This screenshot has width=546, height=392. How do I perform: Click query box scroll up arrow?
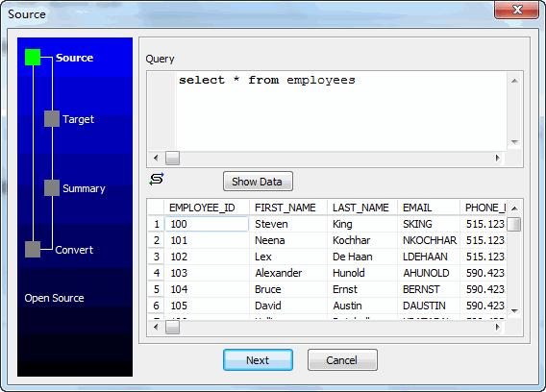(x=514, y=81)
